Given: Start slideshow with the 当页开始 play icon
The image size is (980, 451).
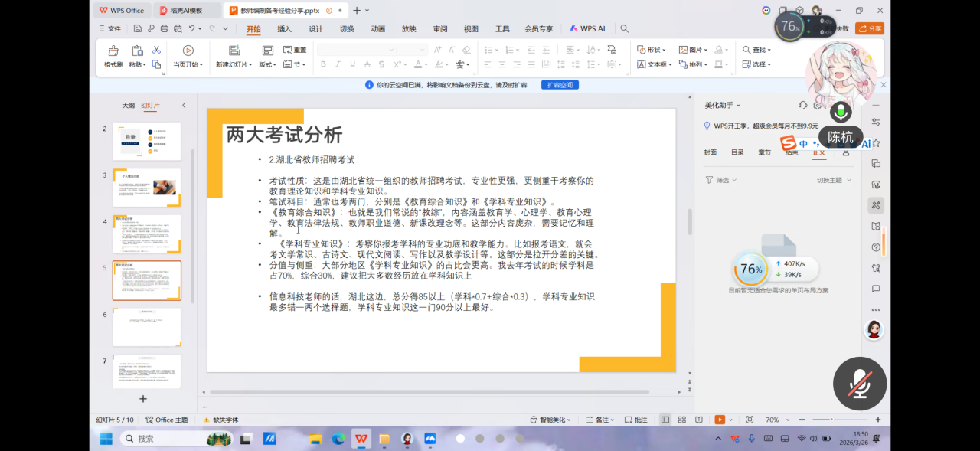Looking at the screenshot, I should tap(188, 51).
